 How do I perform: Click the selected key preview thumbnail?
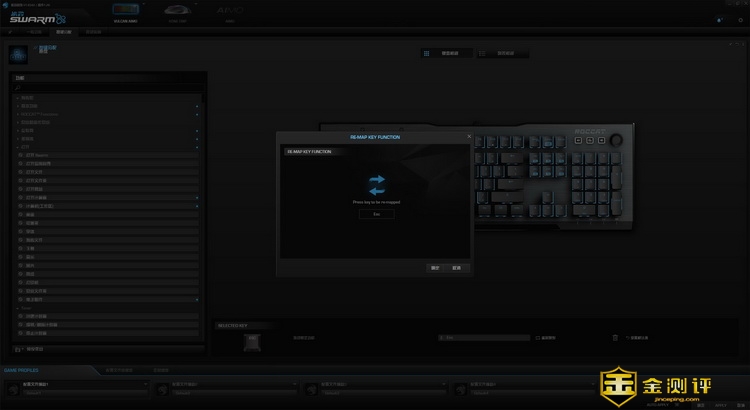click(x=251, y=343)
